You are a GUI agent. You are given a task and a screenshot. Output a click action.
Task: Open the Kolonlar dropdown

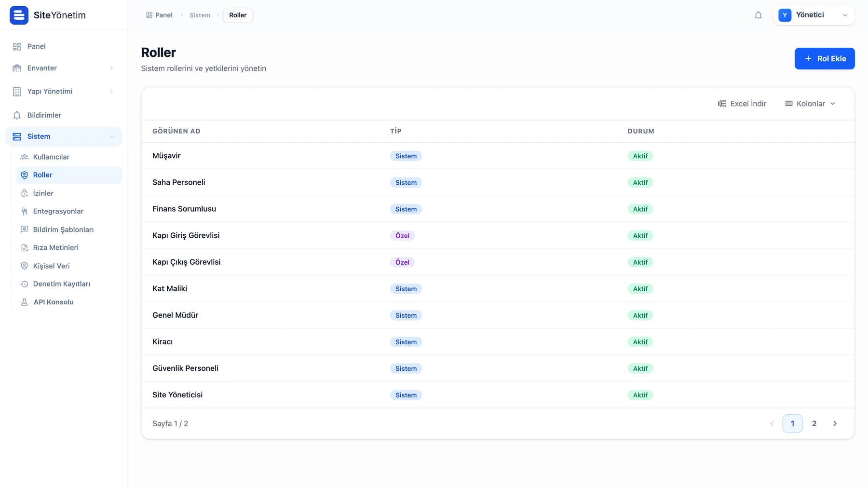(x=810, y=104)
